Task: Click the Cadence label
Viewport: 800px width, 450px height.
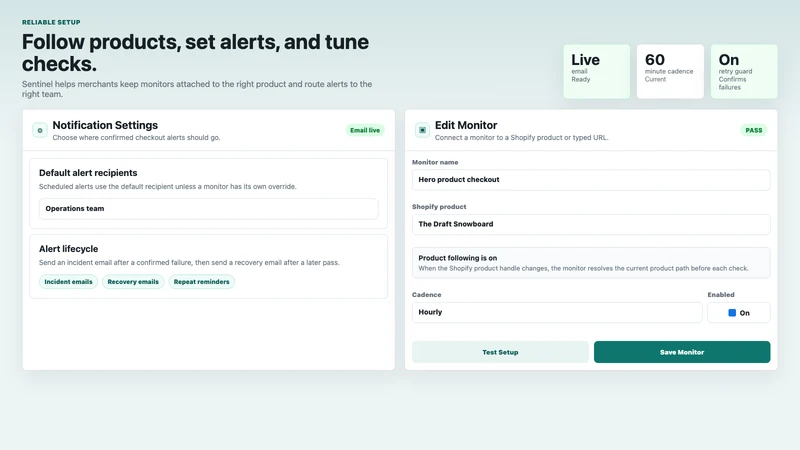Action: coord(427,295)
